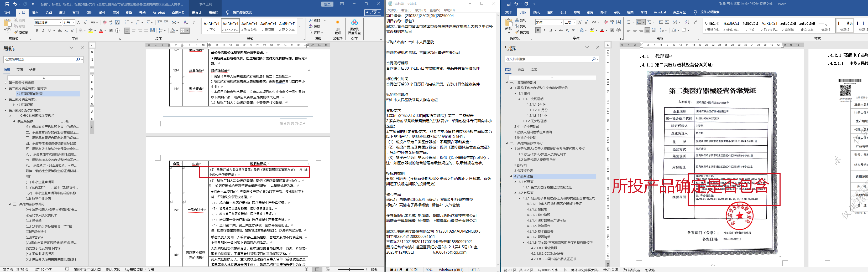The image size is (868, 272).
Task: Click Notepad's vertical scrollbar
Action: click(498, 140)
